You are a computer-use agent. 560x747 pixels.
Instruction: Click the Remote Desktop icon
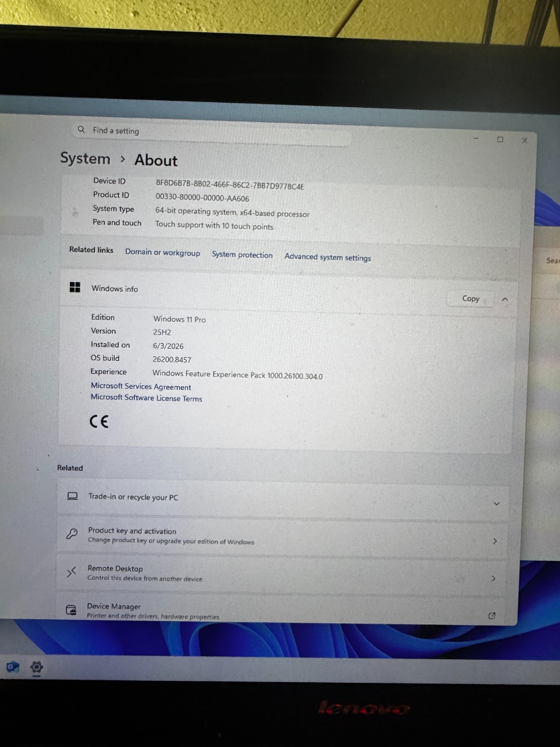[x=71, y=572]
